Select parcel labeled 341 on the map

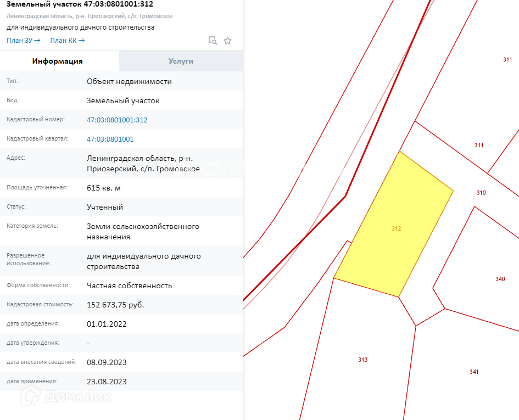point(474,372)
